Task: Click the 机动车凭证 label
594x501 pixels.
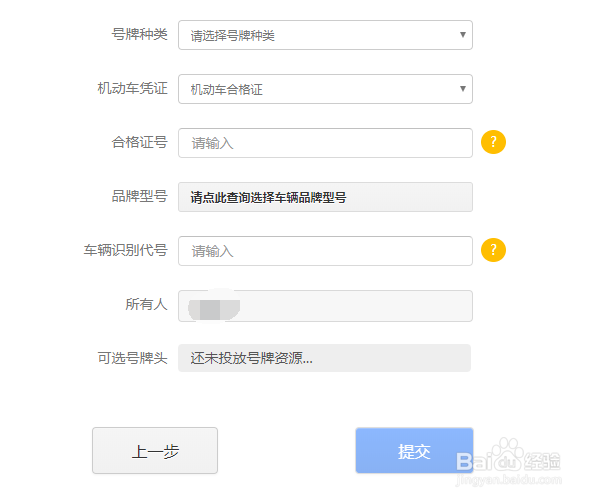Action: (133, 88)
